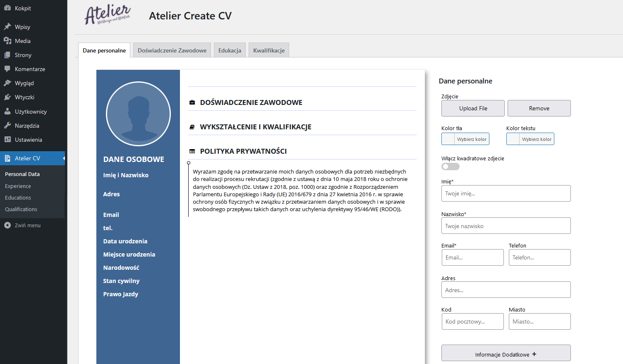Focus the Adres input field
Viewport: 623px width, 364px height.
pos(506,290)
